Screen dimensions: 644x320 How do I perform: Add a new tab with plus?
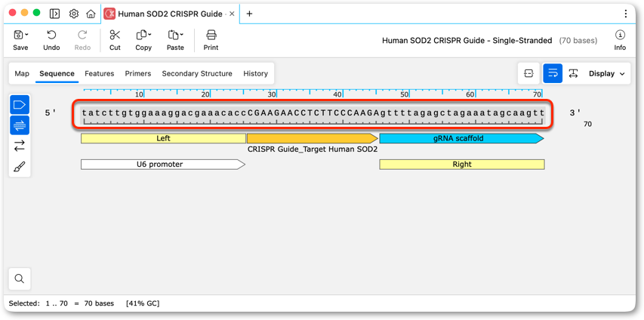249,14
